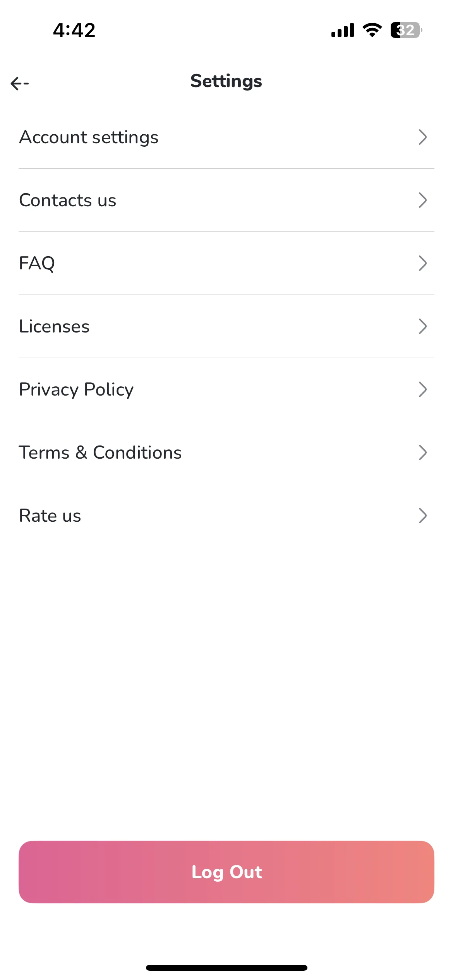View the Licenses entry
The image size is (453, 980).
click(x=226, y=326)
